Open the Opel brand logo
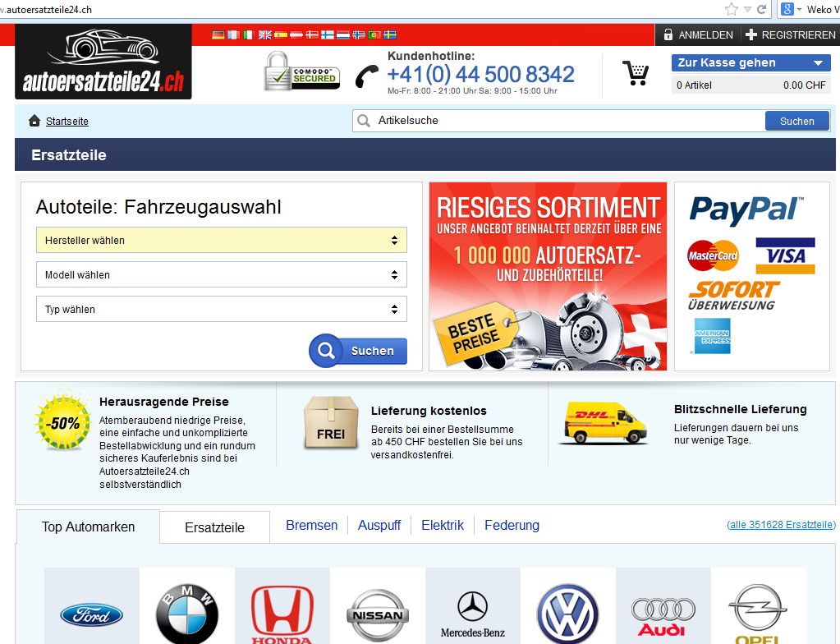This screenshot has height=644, width=840. pyautogui.click(x=758, y=614)
